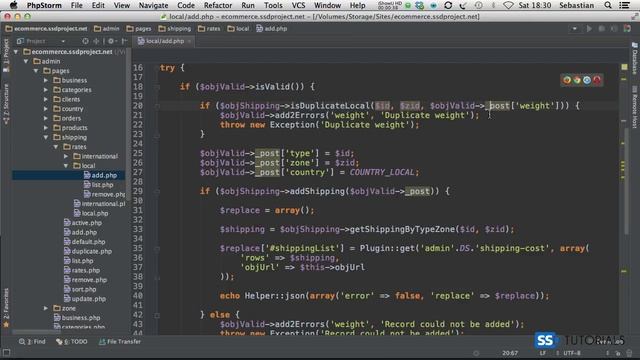Open the Project view selector dropdown
The width and height of the screenshot is (640, 360).
(x=41, y=41)
